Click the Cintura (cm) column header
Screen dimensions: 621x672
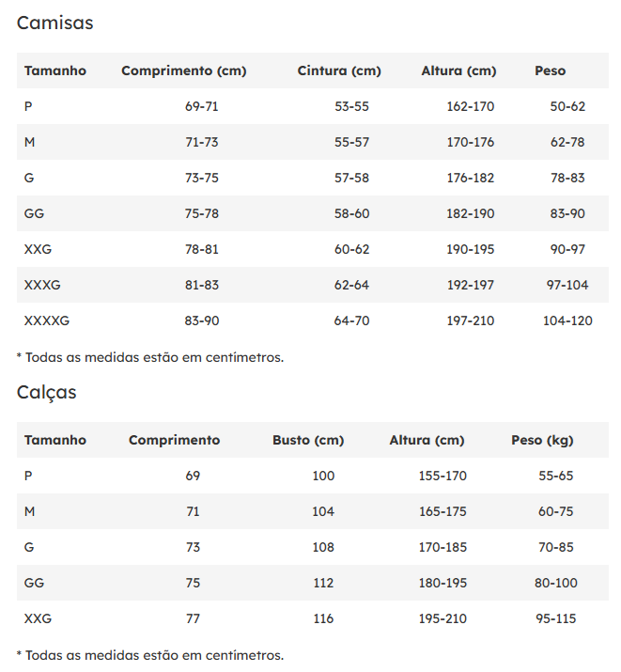pos(339,70)
